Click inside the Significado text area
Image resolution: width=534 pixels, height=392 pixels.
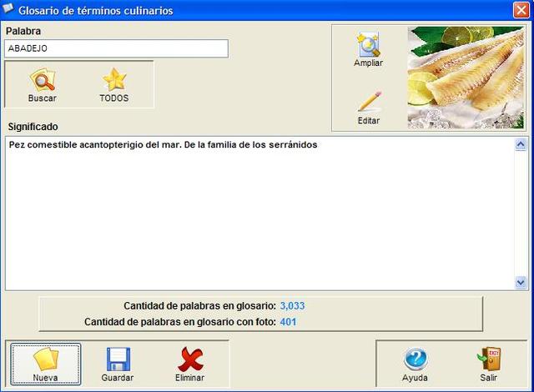click(x=259, y=214)
